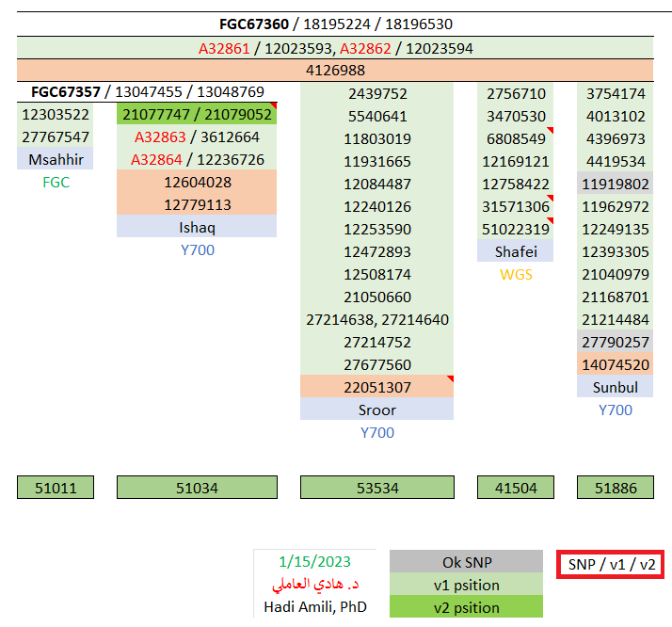Select the Shafei name cell
Screen dimensions: 672x627
tap(515, 251)
